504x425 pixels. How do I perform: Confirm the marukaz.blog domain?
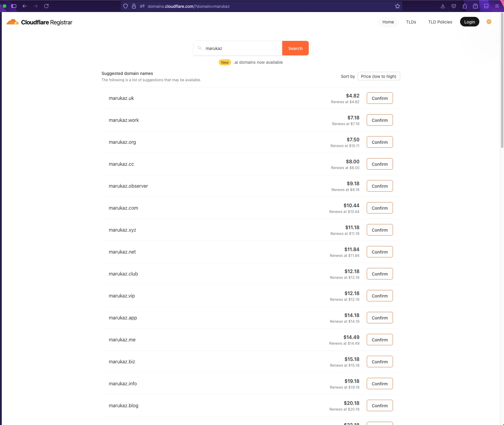(380, 405)
